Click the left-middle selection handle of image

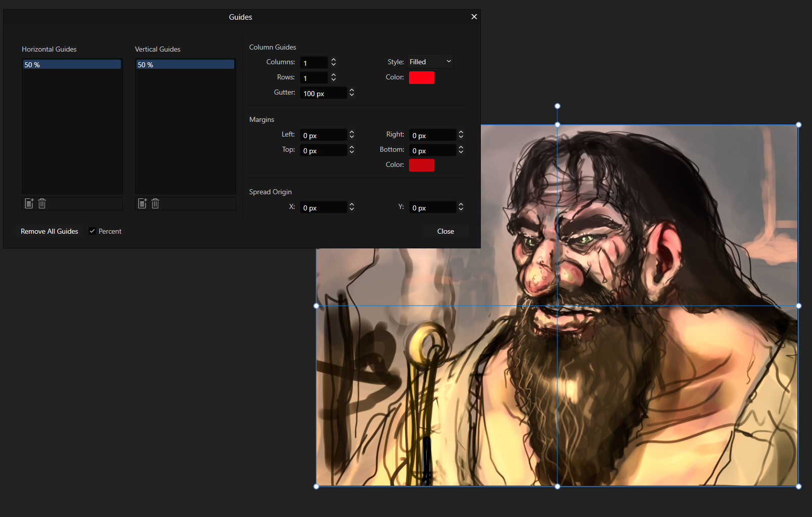(x=317, y=306)
